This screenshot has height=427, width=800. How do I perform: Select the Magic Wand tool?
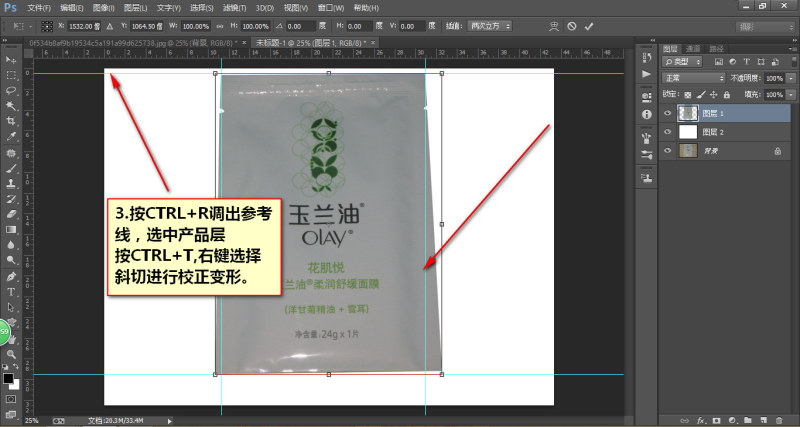click(x=11, y=106)
